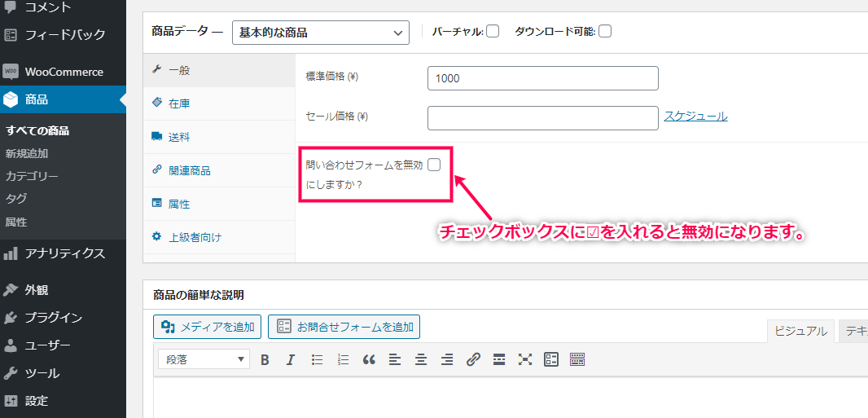
Task: Select the 属性 attributes tab in product data
Action: 219,205
